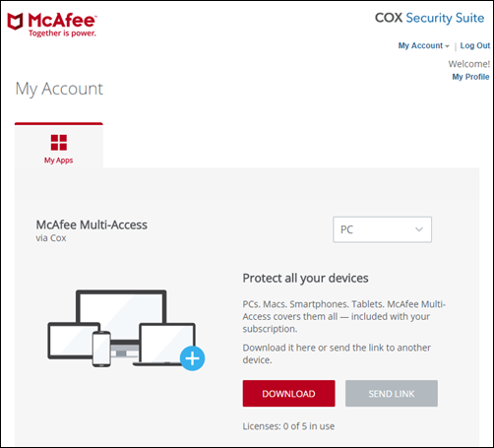This screenshot has width=494, height=448.
Task: Click the smartphone in devices illustration
Action: (x=101, y=350)
